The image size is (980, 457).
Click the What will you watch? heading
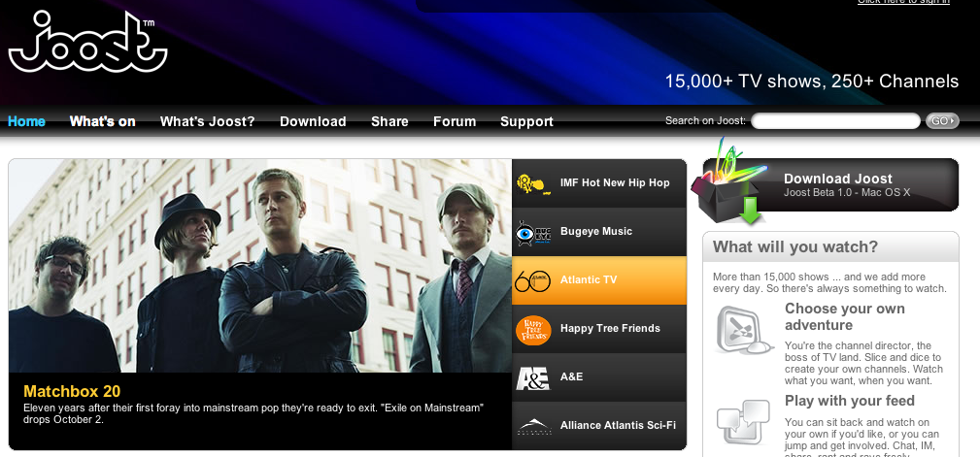[x=795, y=246]
